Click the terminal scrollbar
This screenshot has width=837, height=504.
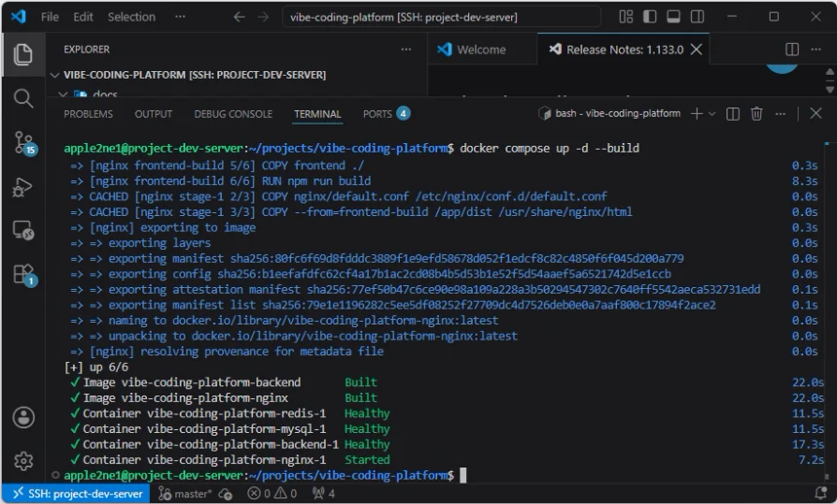827,309
